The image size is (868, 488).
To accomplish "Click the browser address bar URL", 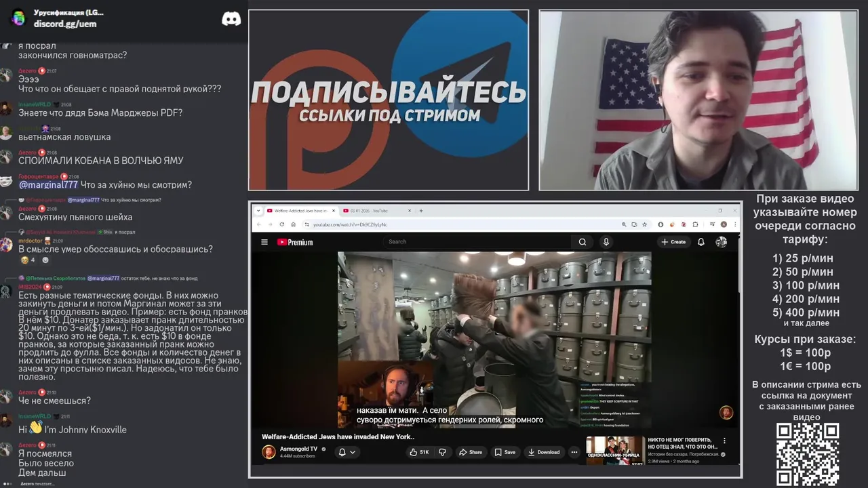I will point(350,224).
